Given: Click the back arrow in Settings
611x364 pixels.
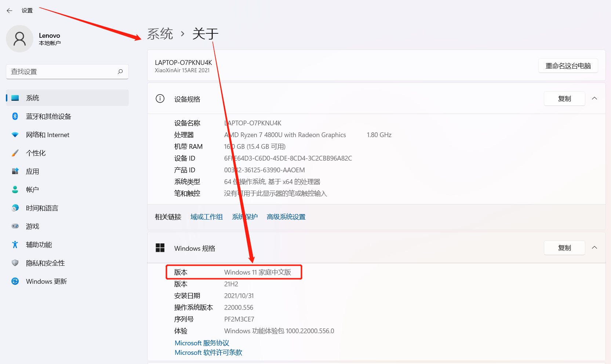Looking at the screenshot, I should [x=10, y=11].
